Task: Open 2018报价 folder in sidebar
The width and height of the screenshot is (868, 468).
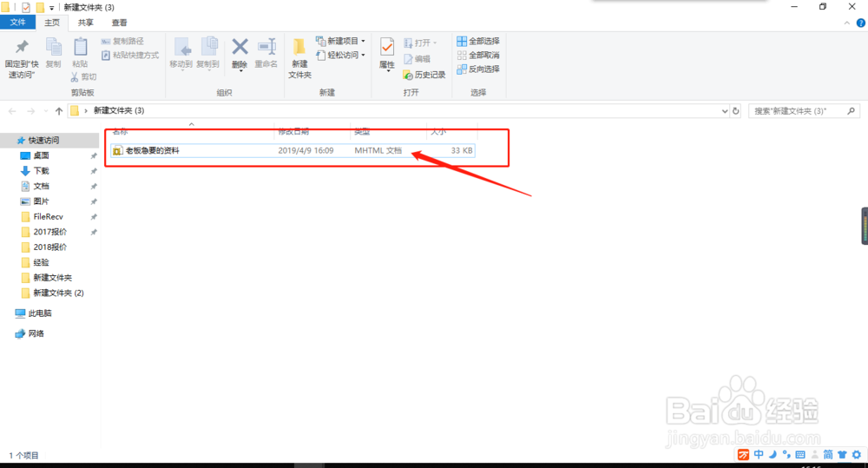Action: [49, 247]
